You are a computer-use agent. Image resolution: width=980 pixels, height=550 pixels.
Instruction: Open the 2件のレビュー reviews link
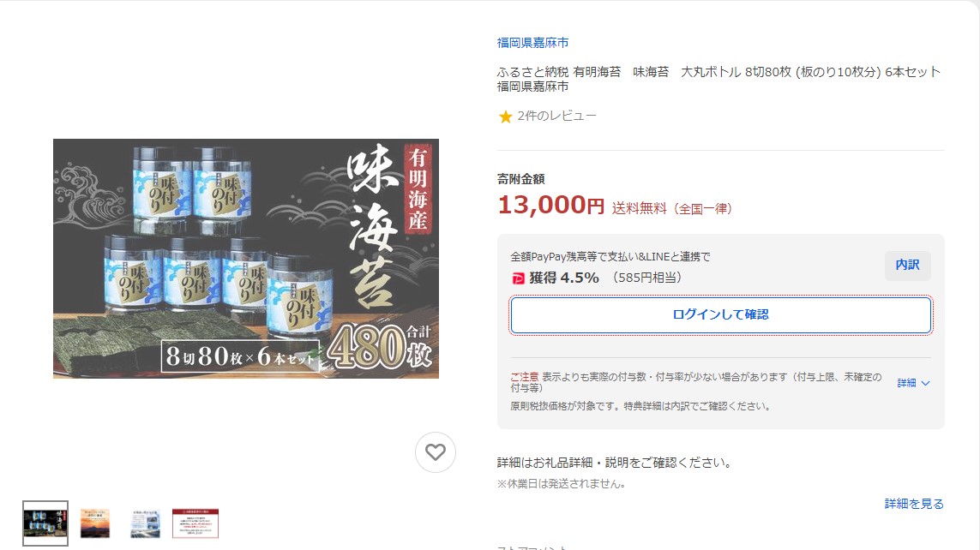tap(556, 116)
